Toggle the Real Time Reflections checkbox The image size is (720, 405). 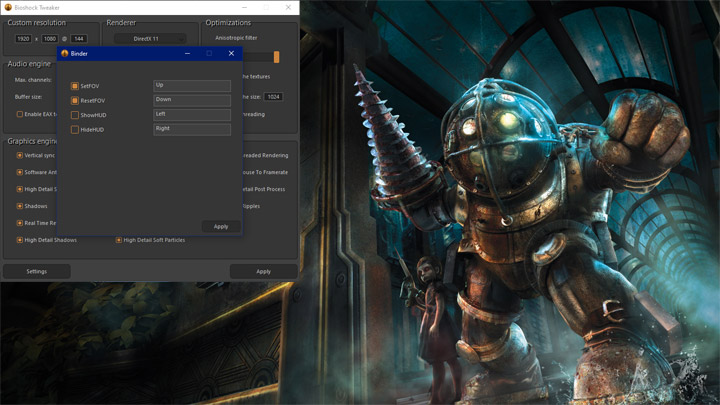pyautogui.click(x=20, y=223)
